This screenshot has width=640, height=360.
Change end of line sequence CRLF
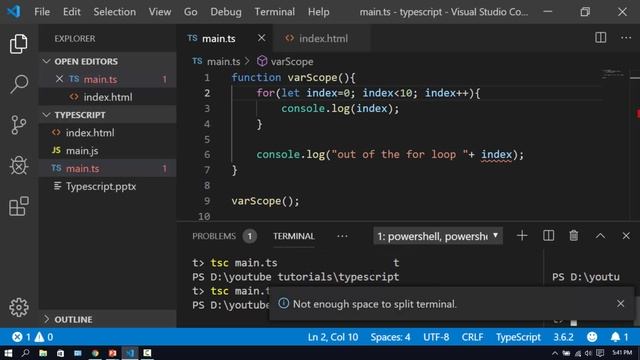click(x=472, y=337)
